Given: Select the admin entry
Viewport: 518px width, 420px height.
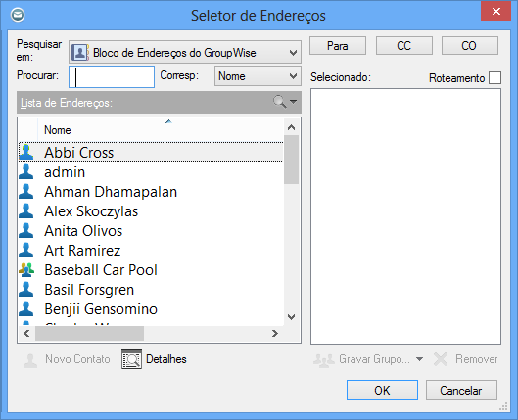Looking at the screenshot, I should click(x=151, y=172).
